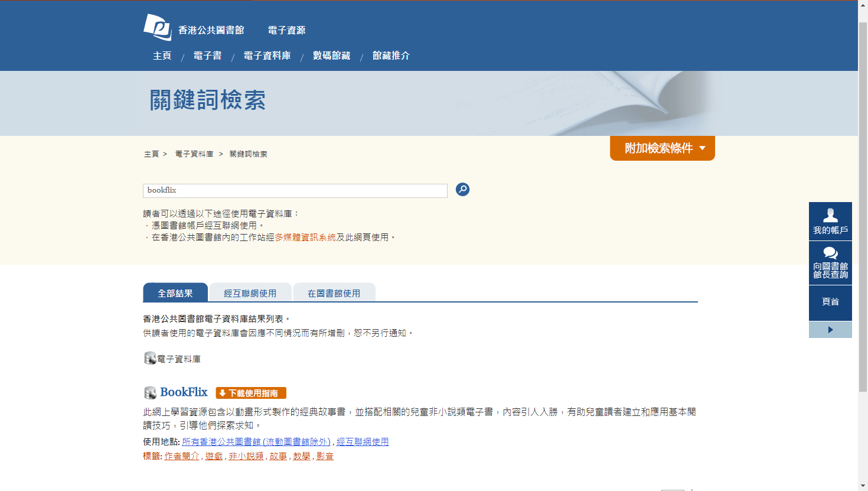The height and width of the screenshot is (491, 868).
Task: Open 館藏推介 in the main navigation
Action: pos(391,56)
